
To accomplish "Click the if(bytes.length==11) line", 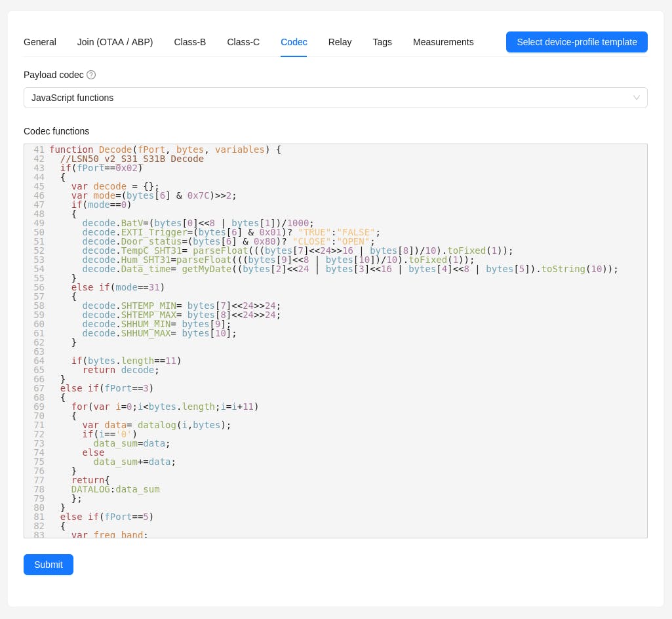I will click(x=127, y=361).
